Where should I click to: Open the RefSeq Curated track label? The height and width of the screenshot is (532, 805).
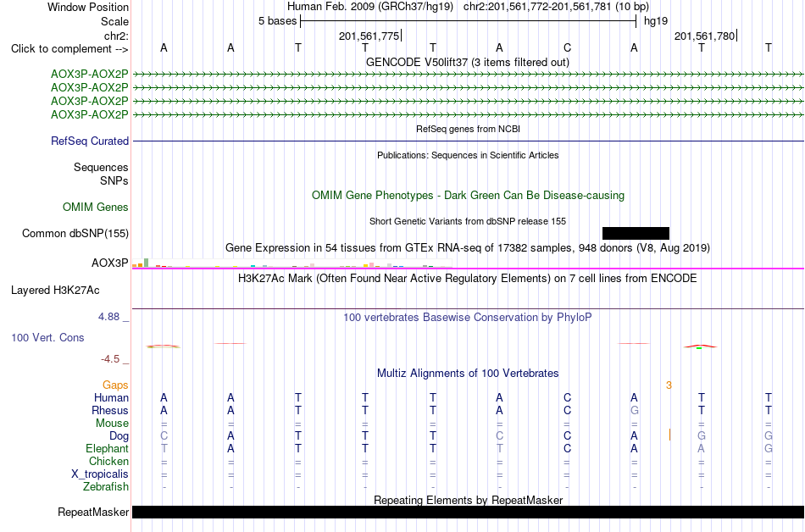coord(89,141)
